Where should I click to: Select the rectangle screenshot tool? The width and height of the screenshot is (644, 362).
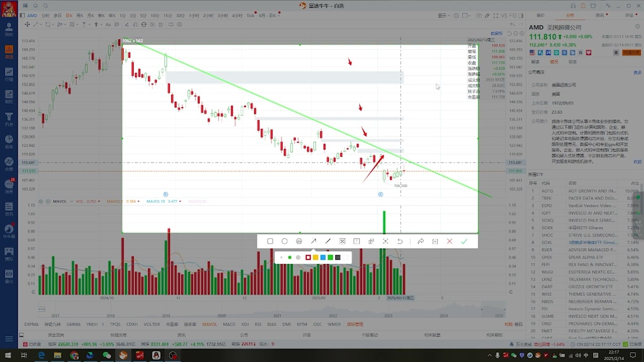270,241
